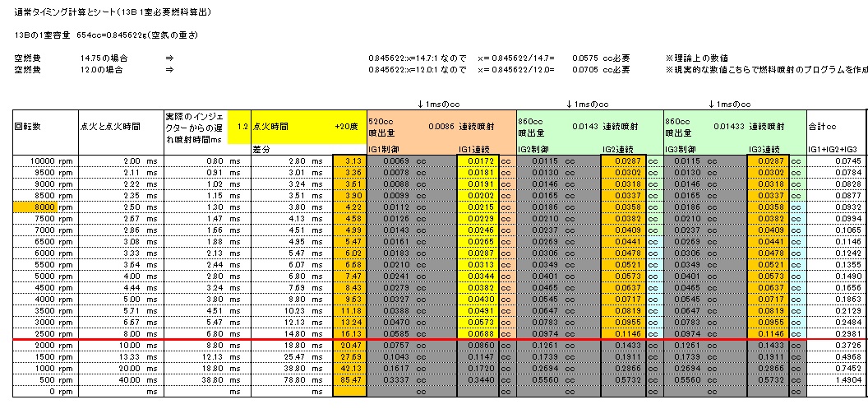The height and width of the screenshot is (409, 868).
Task: Click the yellow +20度 header cell
Action: coord(349,127)
